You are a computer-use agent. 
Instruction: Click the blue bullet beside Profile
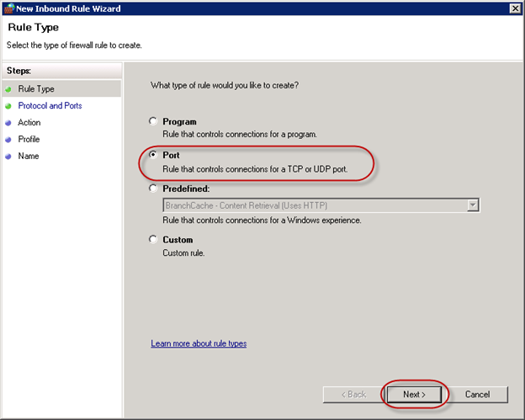(x=8, y=140)
